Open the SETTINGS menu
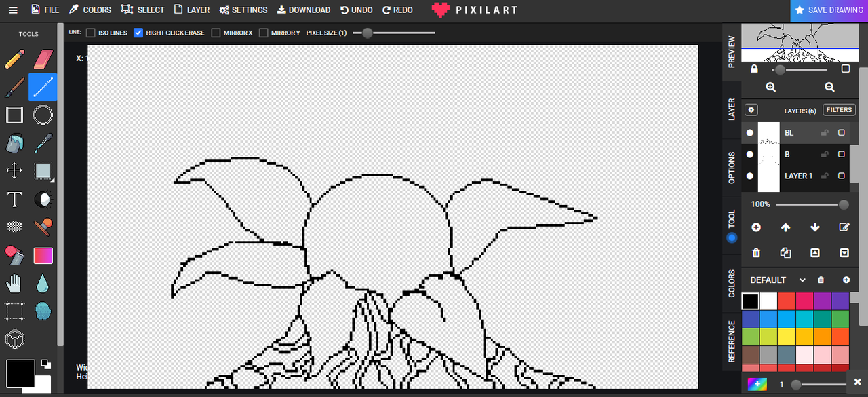Image resolution: width=868 pixels, height=397 pixels. (243, 10)
